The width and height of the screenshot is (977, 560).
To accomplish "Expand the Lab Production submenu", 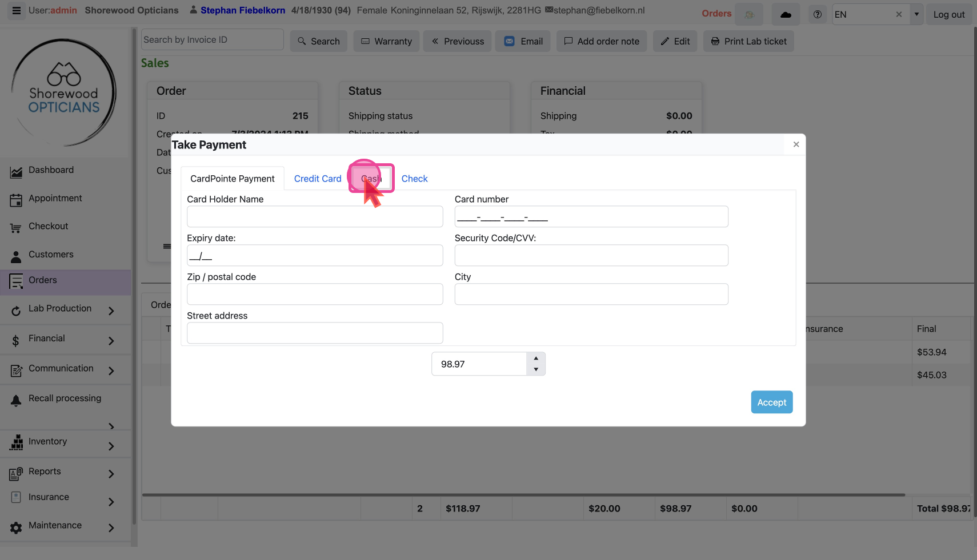I will coord(111,310).
